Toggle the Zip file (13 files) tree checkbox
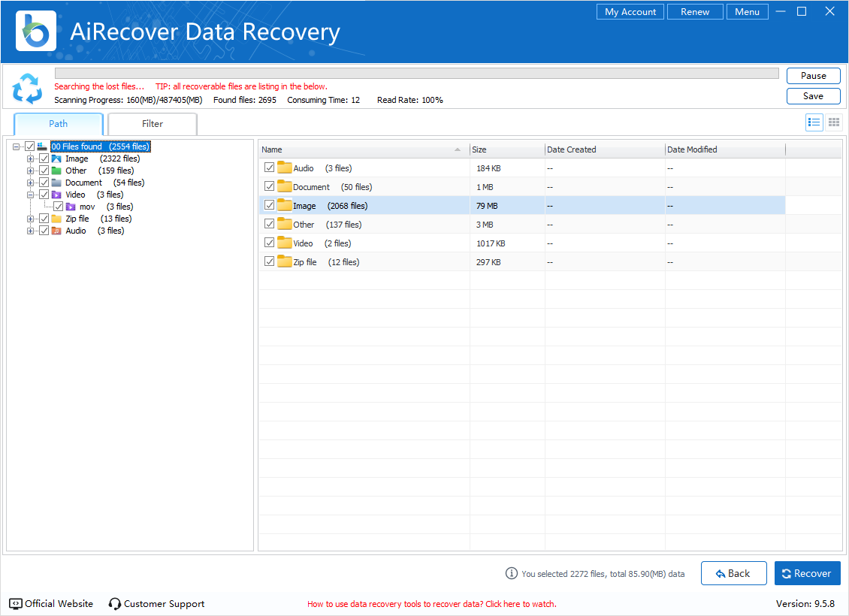Screen dimensions: 849x616 (44, 219)
